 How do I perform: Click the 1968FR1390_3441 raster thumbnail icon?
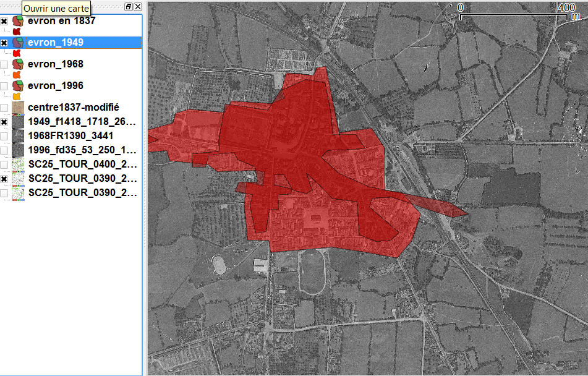18,136
